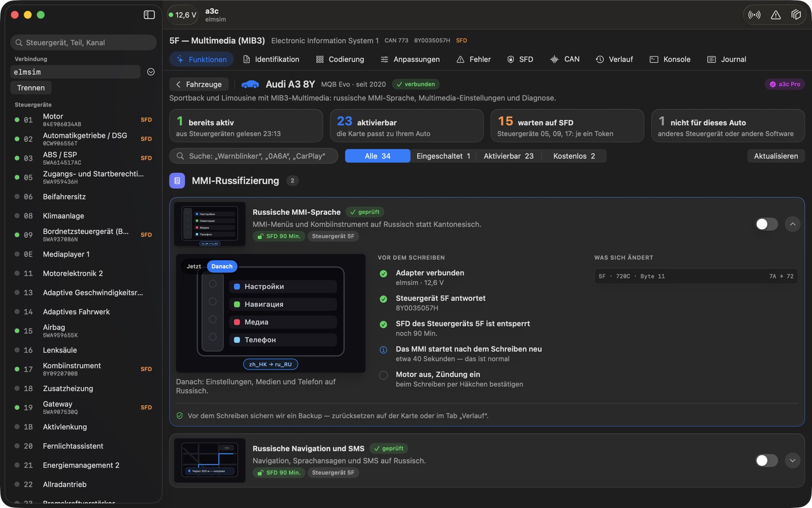Select control unit 17 Kombiinstrument
This screenshot has height=508, width=812.
[84, 369]
